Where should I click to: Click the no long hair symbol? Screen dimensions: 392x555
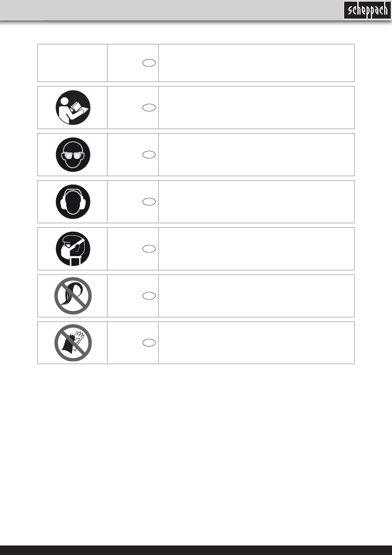click(73, 296)
